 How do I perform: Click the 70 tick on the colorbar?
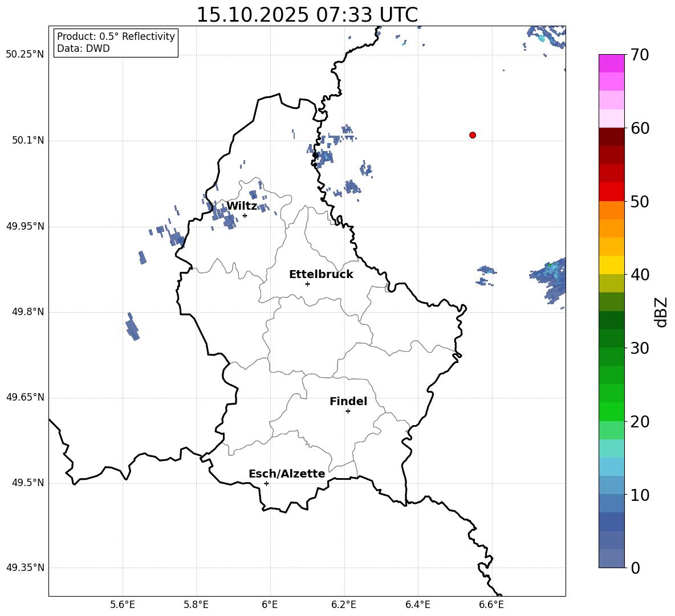639,55
